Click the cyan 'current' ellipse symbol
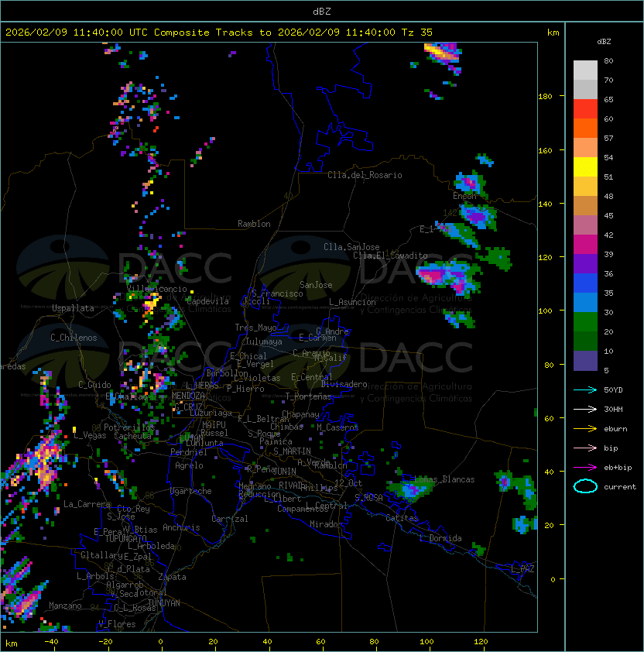The height and width of the screenshot is (652, 644). point(585,486)
